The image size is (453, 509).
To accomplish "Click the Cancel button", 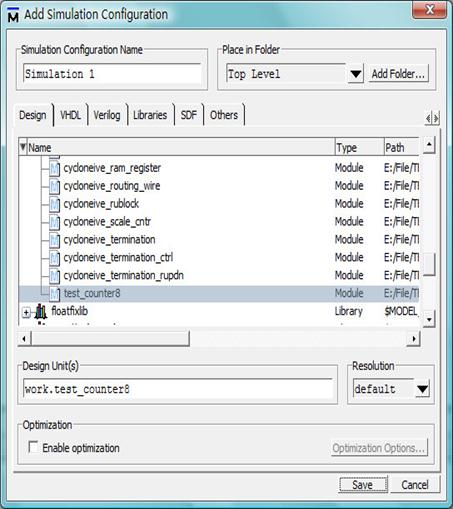I will tap(415, 485).
